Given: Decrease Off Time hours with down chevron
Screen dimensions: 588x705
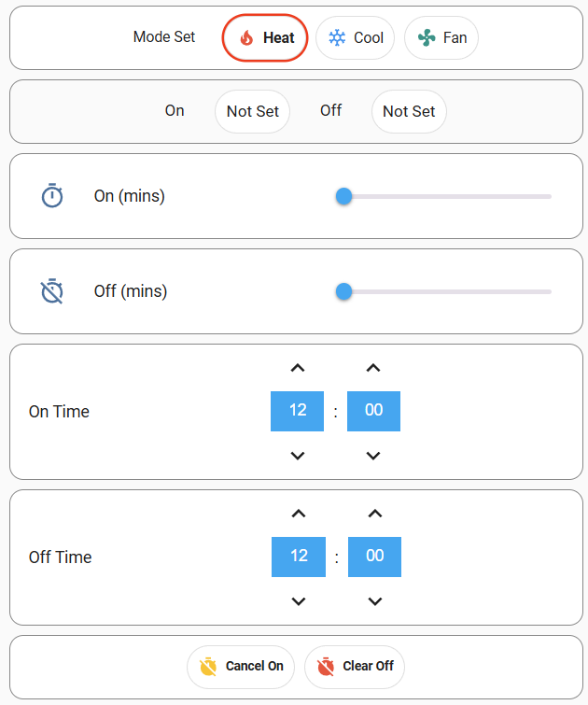Looking at the screenshot, I should (x=299, y=601).
